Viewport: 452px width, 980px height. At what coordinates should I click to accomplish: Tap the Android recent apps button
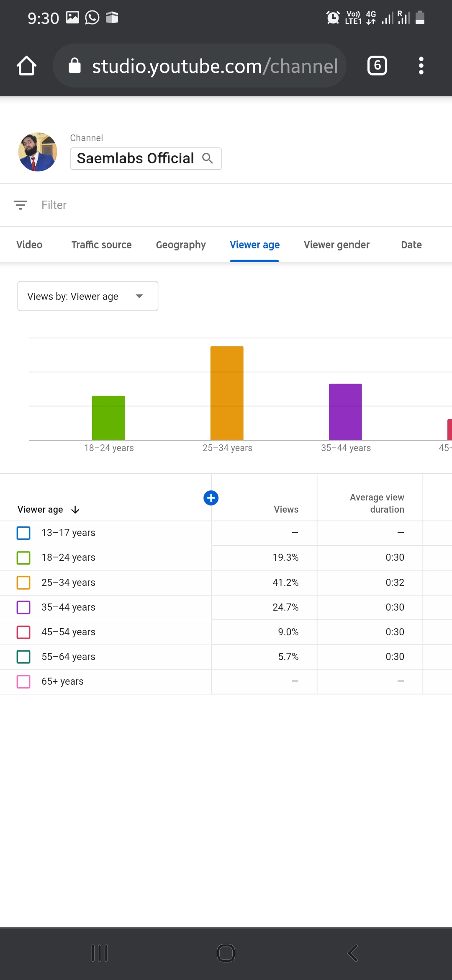(100, 953)
